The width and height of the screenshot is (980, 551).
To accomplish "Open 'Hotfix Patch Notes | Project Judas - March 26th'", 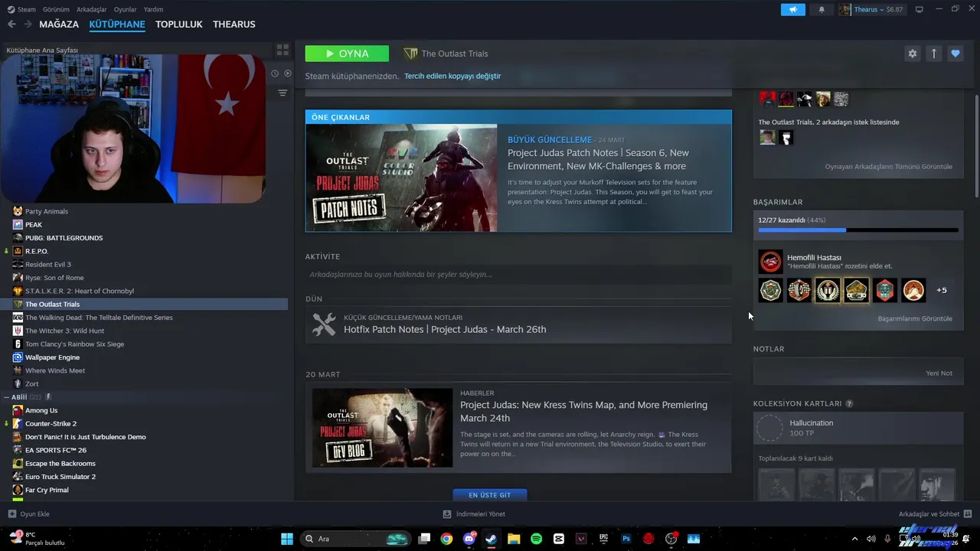I will 445,329.
